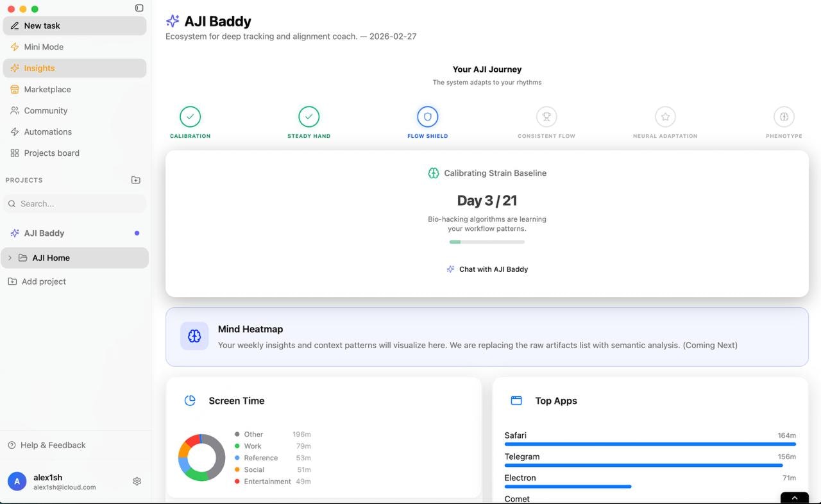Click the Insights sparkle icon
Viewport: 821px width, 504px height.
(x=15, y=68)
